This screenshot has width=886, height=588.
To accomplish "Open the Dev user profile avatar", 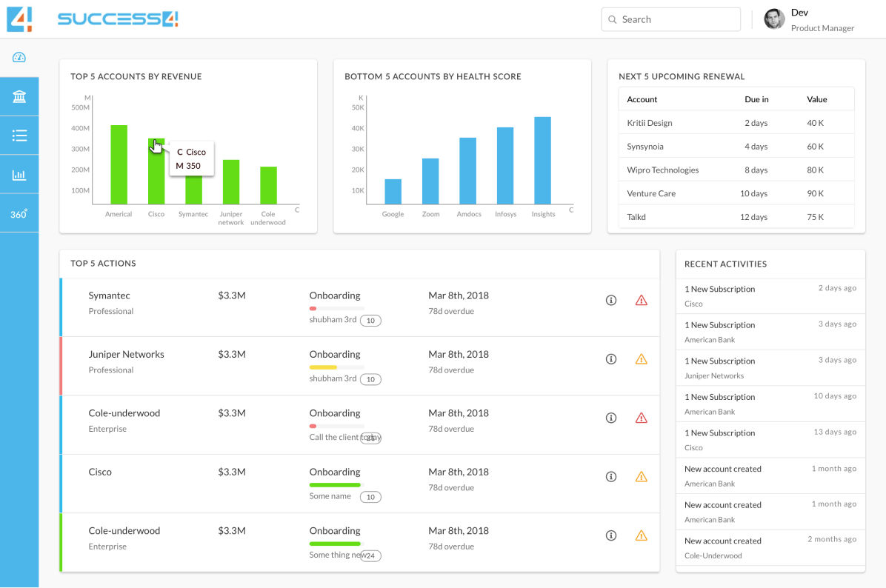I will point(774,19).
